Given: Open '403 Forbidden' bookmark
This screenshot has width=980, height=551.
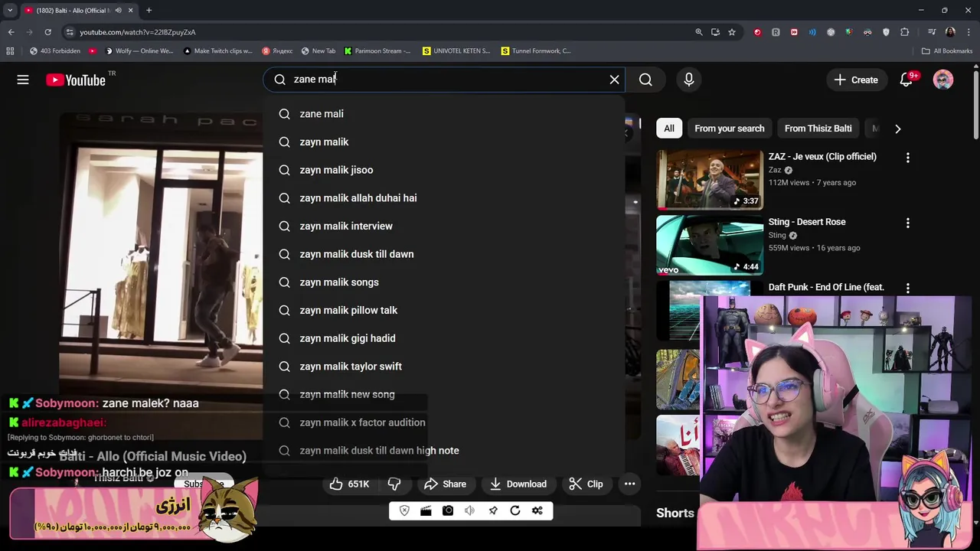Looking at the screenshot, I should click(55, 51).
